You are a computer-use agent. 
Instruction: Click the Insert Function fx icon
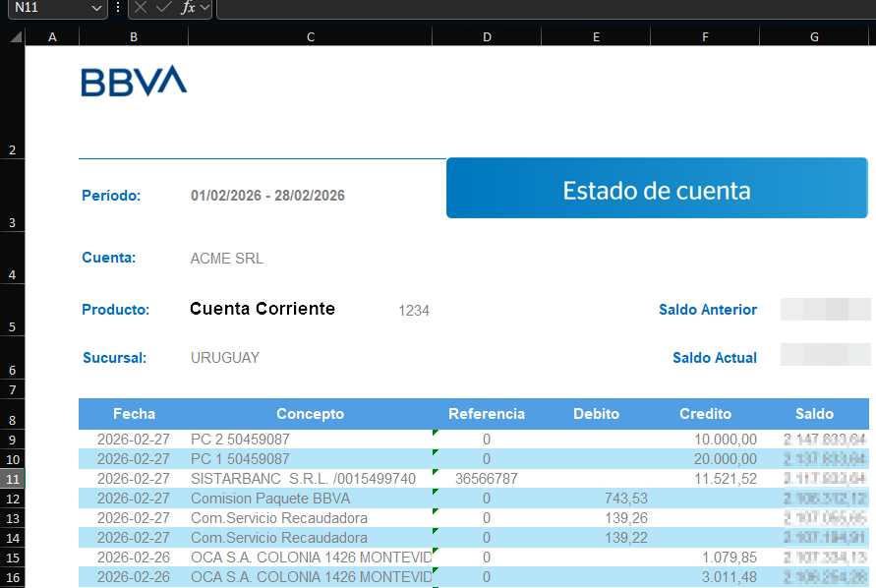pyautogui.click(x=188, y=7)
